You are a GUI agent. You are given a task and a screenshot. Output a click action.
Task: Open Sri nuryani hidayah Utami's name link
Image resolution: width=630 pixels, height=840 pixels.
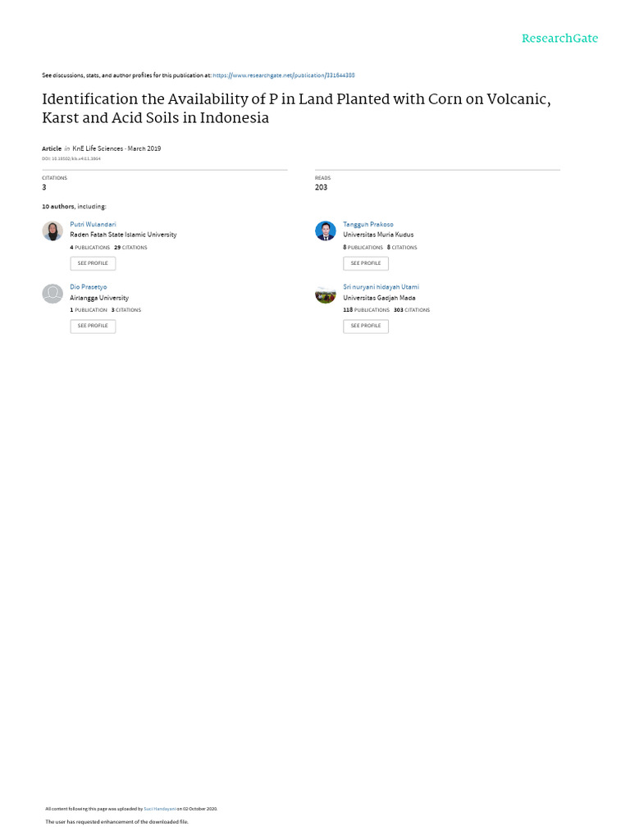click(x=381, y=287)
